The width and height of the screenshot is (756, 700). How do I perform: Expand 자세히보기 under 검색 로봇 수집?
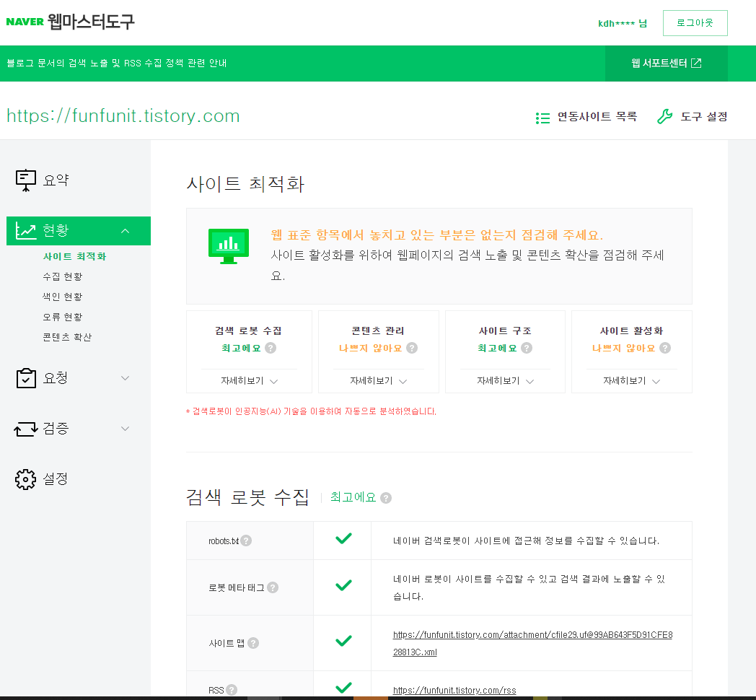click(x=249, y=381)
